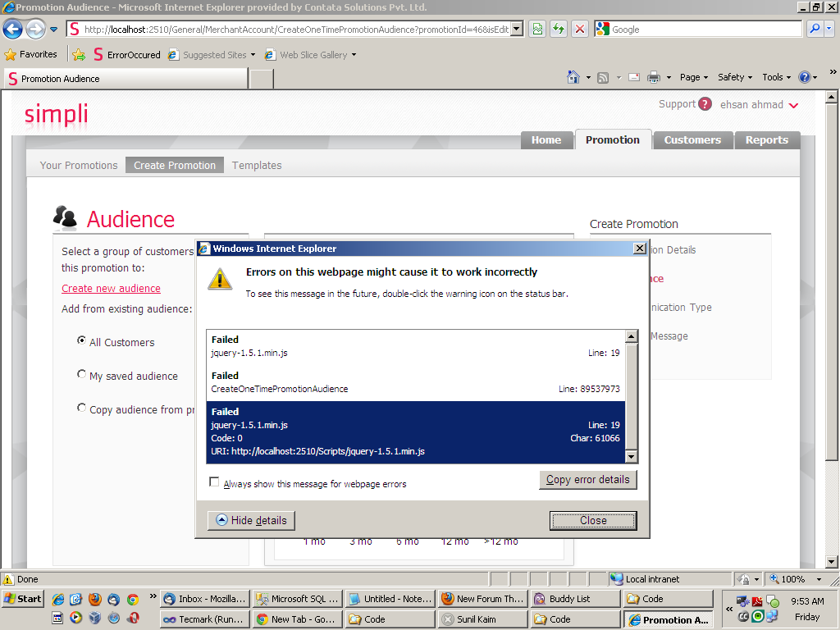The width and height of the screenshot is (840, 630).
Task: Click the browser Back arrow button
Action: (x=13, y=29)
